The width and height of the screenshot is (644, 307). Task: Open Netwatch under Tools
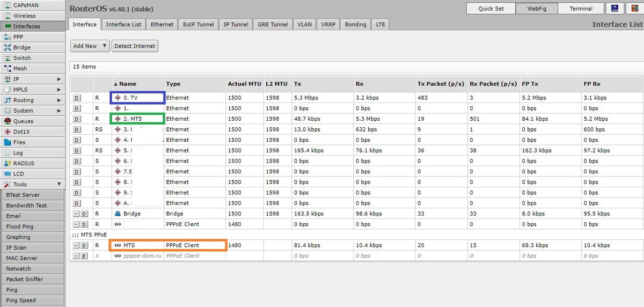click(x=33, y=269)
